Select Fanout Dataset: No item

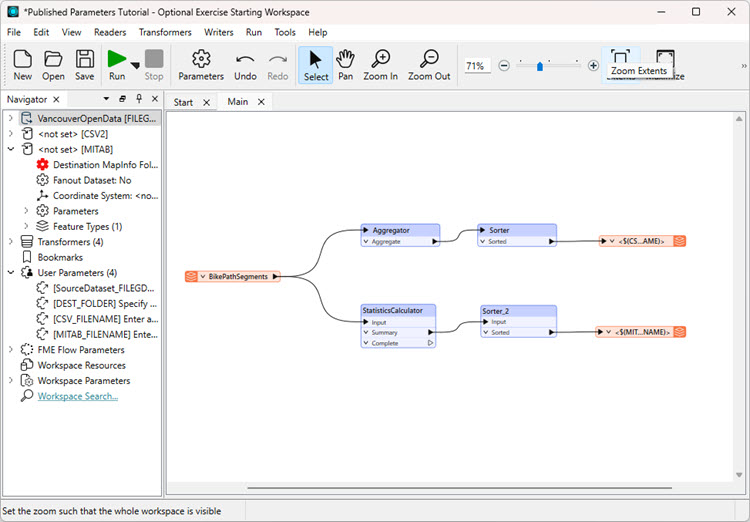click(84, 180)
